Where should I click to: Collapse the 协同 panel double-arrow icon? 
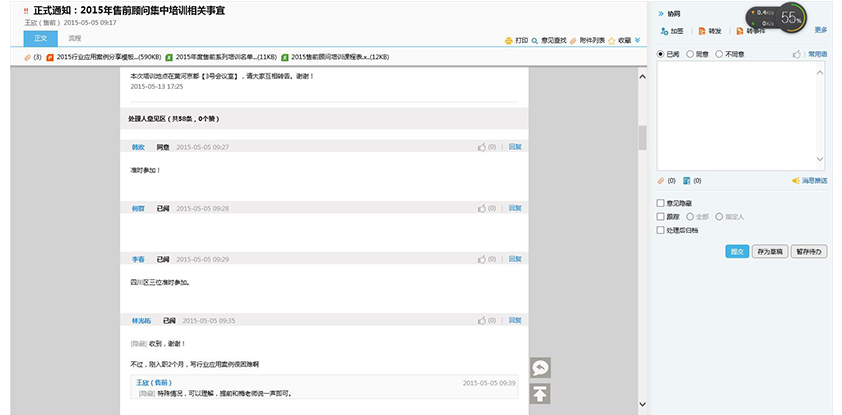tap(661, 14)
